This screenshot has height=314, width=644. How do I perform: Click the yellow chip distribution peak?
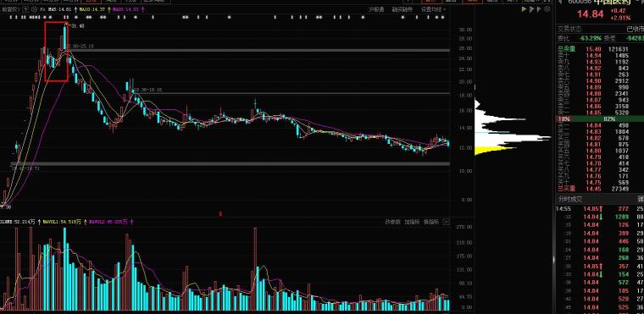(x=496, y=150)
